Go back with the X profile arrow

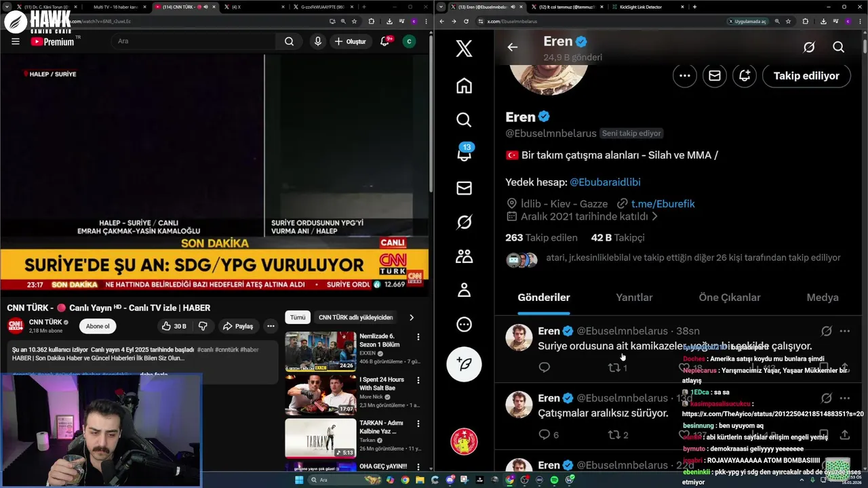tap(513, 47)
